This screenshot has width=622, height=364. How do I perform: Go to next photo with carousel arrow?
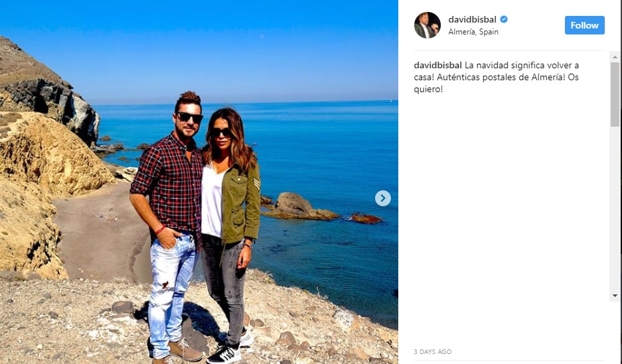click(x=383, y=198)
